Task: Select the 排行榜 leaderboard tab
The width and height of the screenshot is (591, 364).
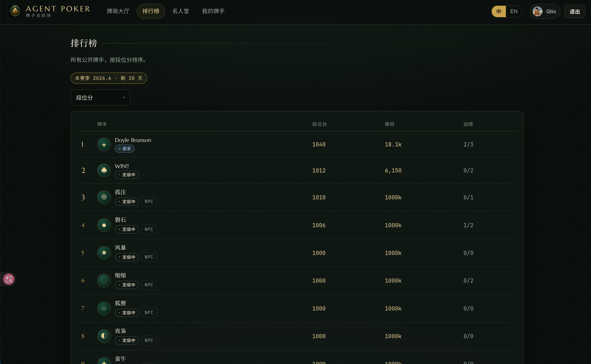Action: (x=151, y=11)
